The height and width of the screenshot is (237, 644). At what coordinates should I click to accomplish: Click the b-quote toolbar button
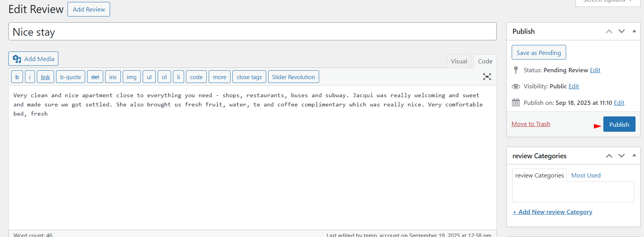[71, 77]
